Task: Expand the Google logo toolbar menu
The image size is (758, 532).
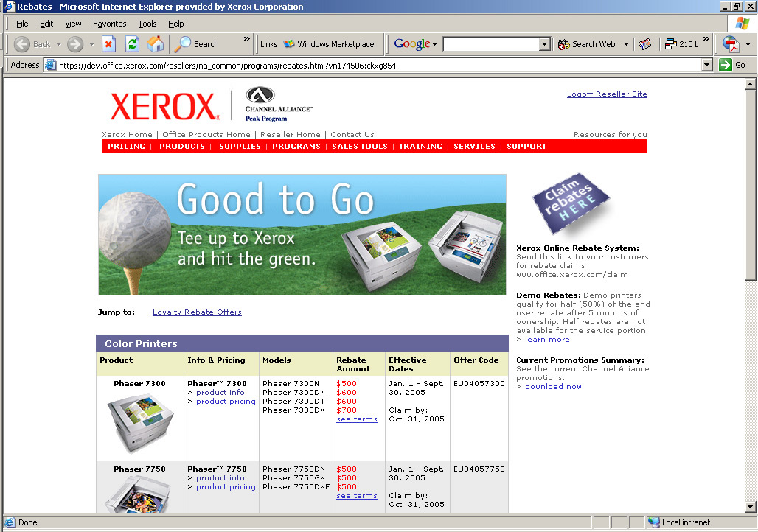Action: 416,44
